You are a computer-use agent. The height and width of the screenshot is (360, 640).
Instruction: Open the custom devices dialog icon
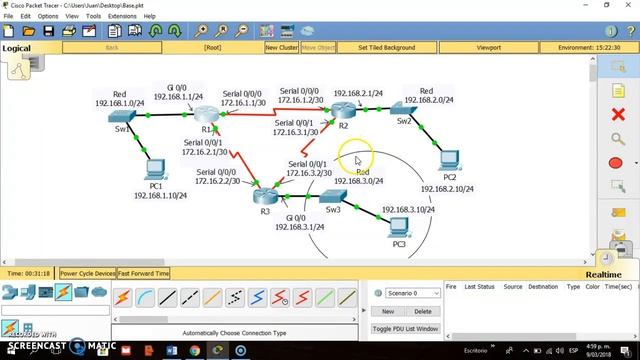(x=287, y=31)
